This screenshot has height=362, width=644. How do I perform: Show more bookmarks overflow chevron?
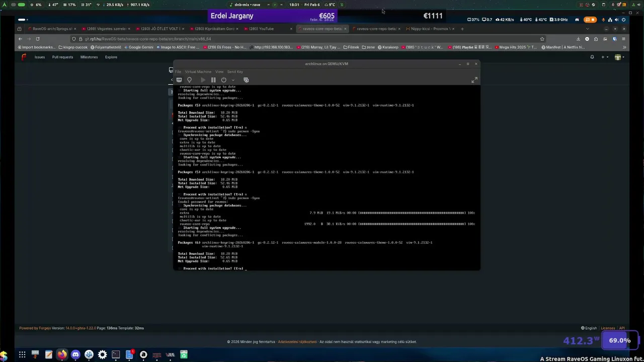pyautogui.click(x=624, y=47)
